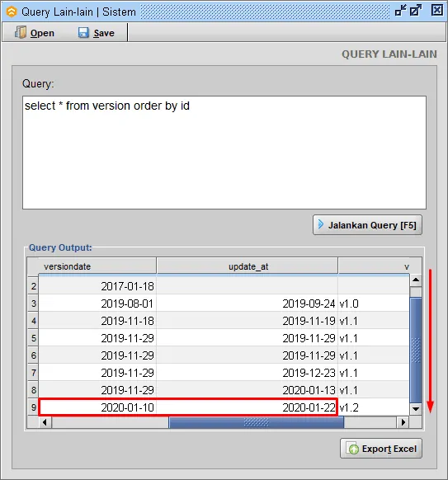This screenshot has height=480, width=448.
Task: Click the blue arrow on Jalankan Query
Action: [321, 224]
